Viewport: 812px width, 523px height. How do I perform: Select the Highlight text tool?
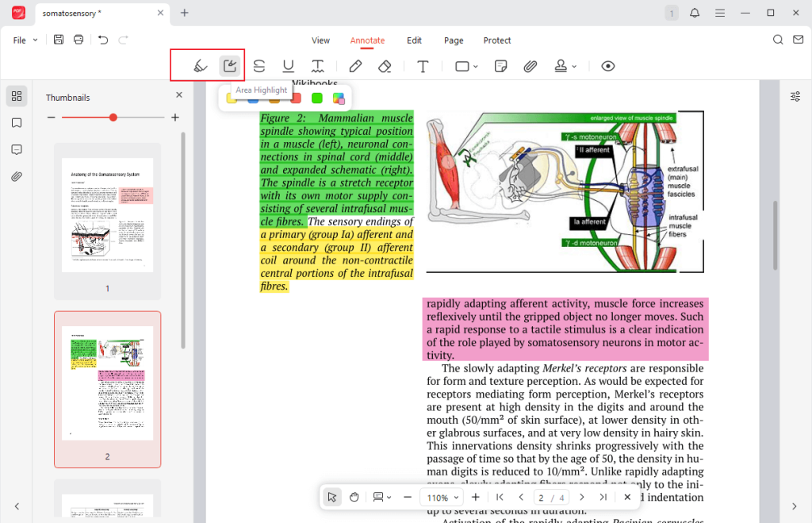(201, 67)
